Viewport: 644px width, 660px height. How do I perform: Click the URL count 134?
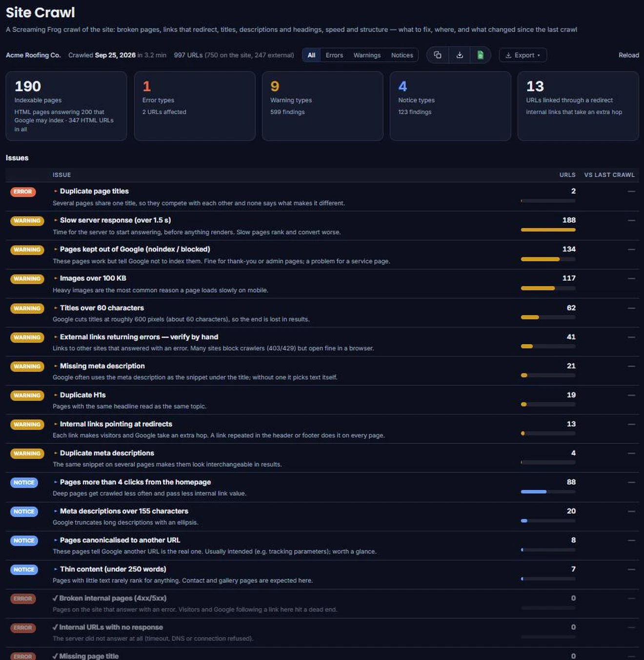pos(569,249)
